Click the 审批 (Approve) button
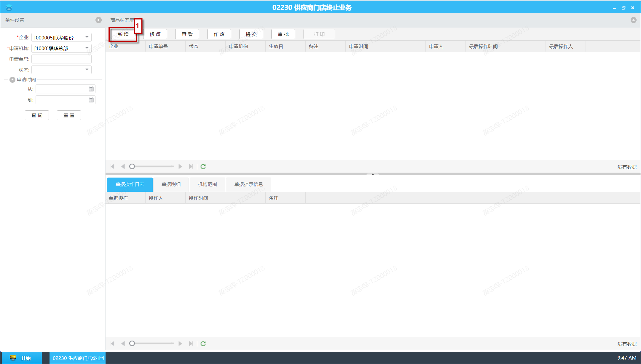Screen dimensions: 641x364 pyautogui.click(x=283, y=34)
